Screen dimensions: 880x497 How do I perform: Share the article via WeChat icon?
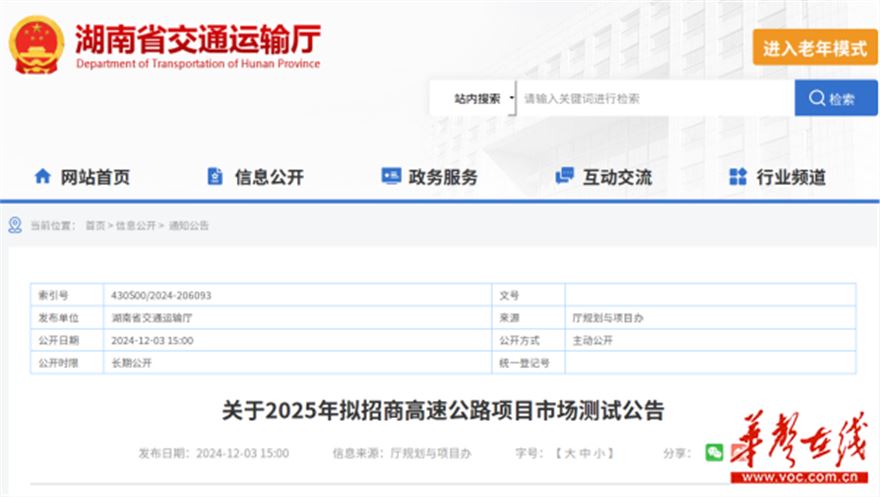point(714,453)
